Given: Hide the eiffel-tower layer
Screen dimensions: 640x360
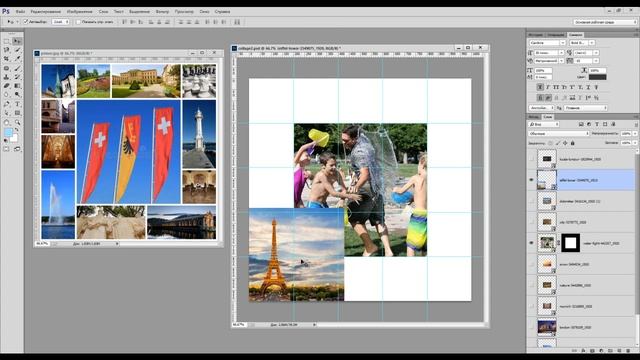Looking at the screenshot, I should coord(531,180).
